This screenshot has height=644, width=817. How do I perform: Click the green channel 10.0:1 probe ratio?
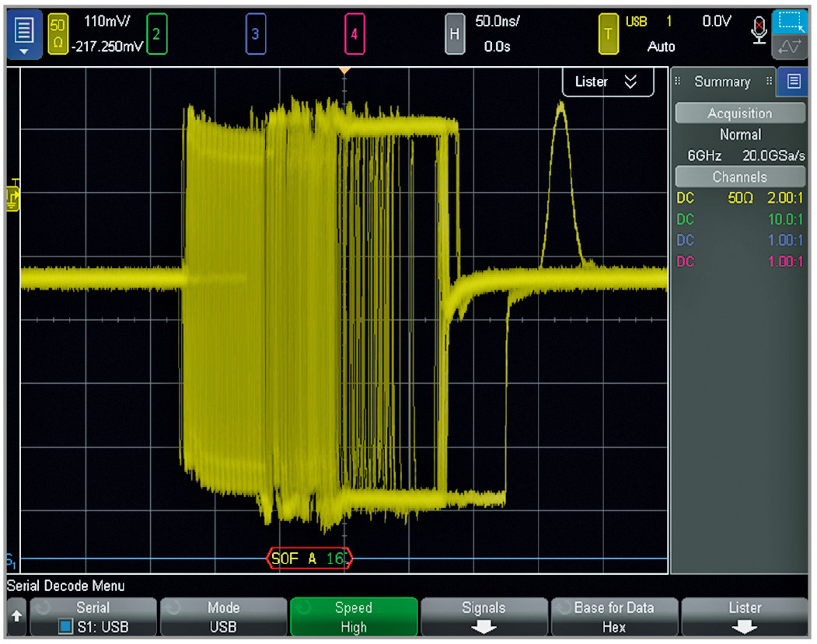pyautogui.click(x=785, y=219)
